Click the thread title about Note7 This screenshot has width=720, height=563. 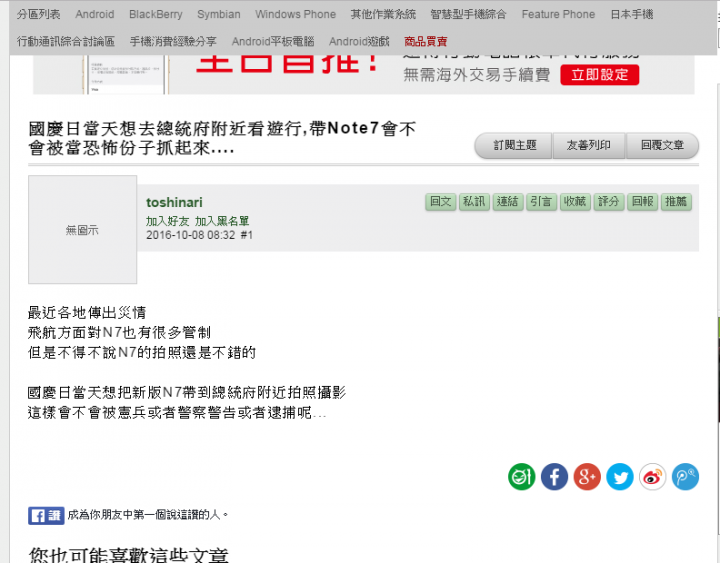222,138
